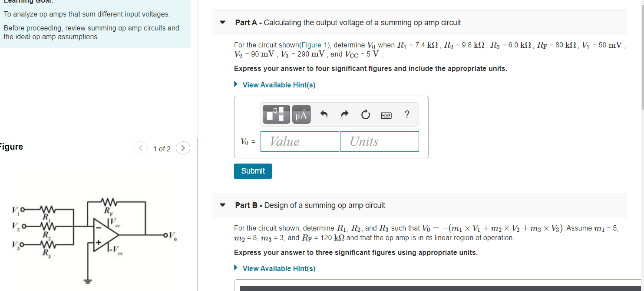Open View Available Hint(s) for Part B
Image resolution: width=644 pixels, height=291 pixels.
[x=278, y=268]
